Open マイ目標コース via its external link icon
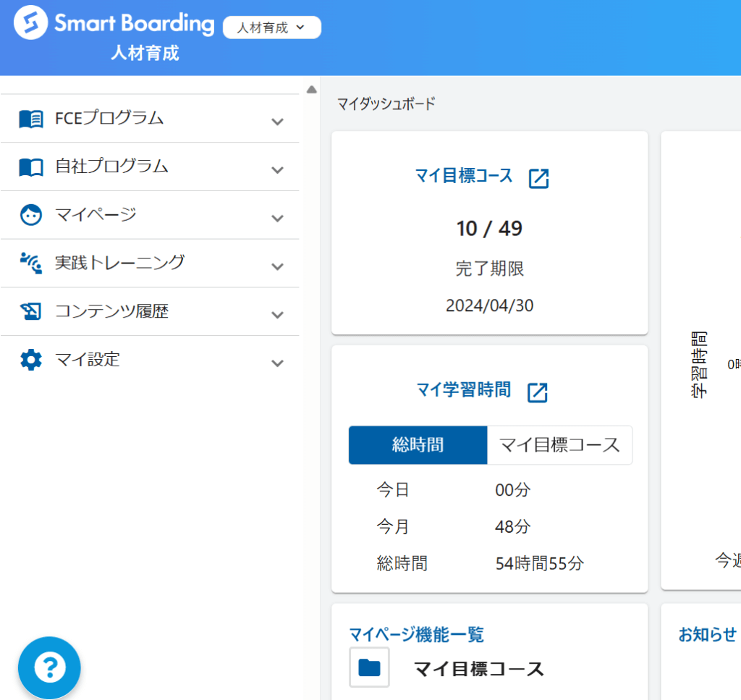Viewport: 741px width, 700px height. pyautogui.click(x=539, y=177)
